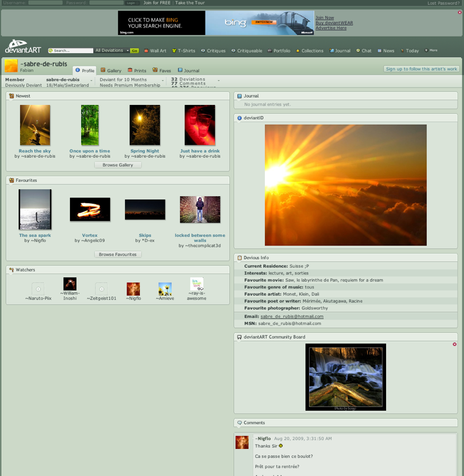Switch to the Profile tab
Viewport: 464px width, 476px height.
point(85,70)
